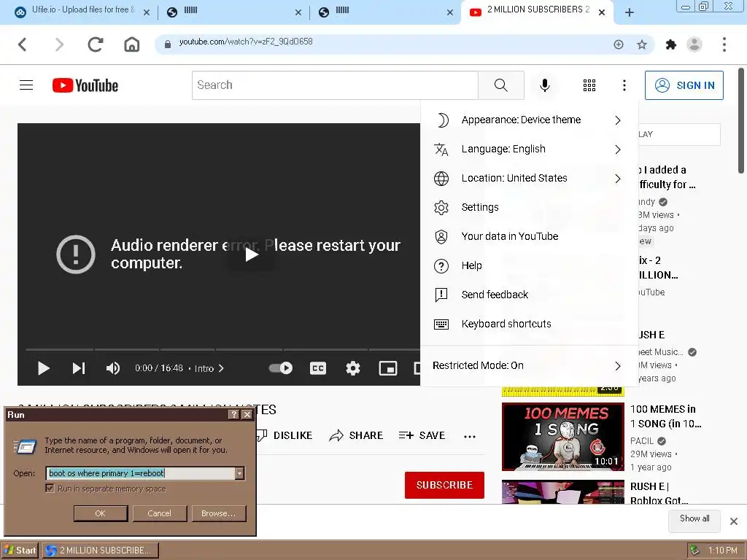Click the video progress bar

(x=223, y=349)
